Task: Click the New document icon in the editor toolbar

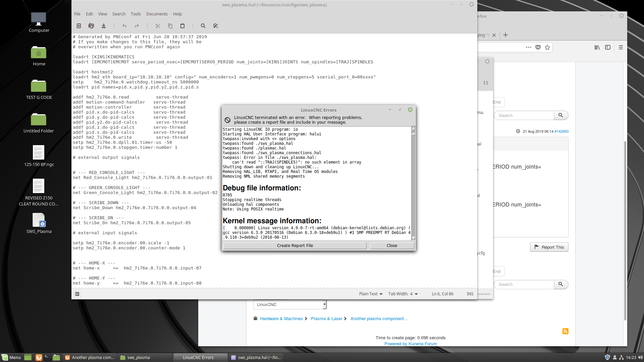Action: [x=79, y=26]
